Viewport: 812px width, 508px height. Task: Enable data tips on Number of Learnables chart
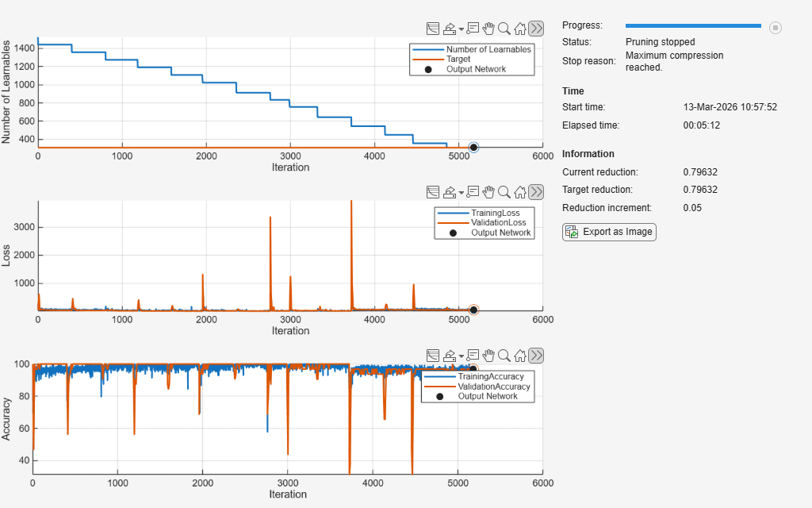(473, 29)
